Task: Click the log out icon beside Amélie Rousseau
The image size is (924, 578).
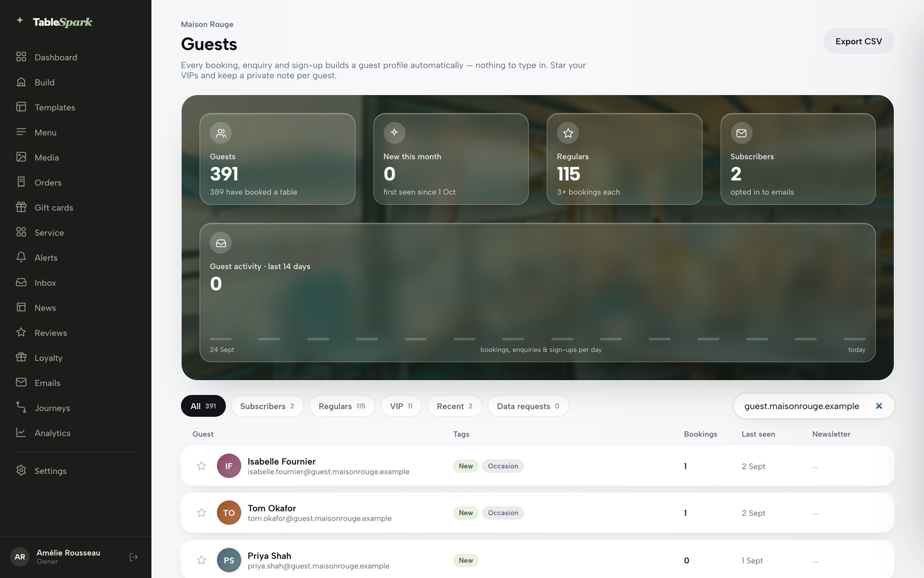Action: tap(133, 557)
